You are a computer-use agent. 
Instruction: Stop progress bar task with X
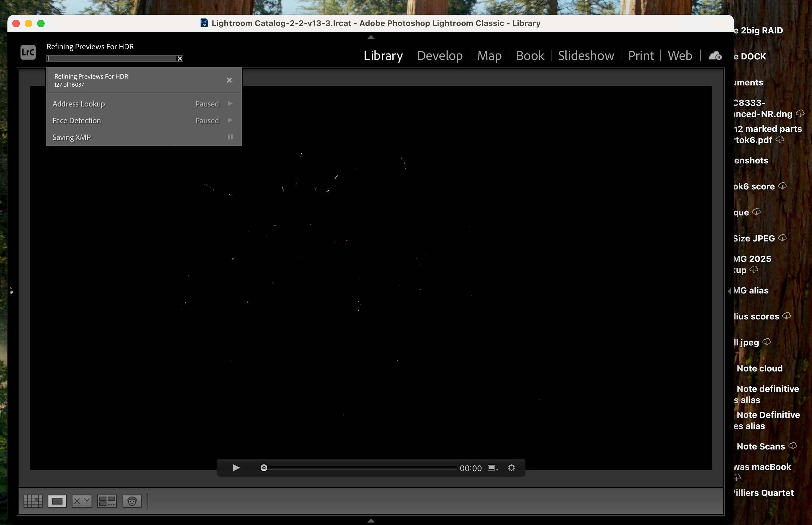pos(179,59)
